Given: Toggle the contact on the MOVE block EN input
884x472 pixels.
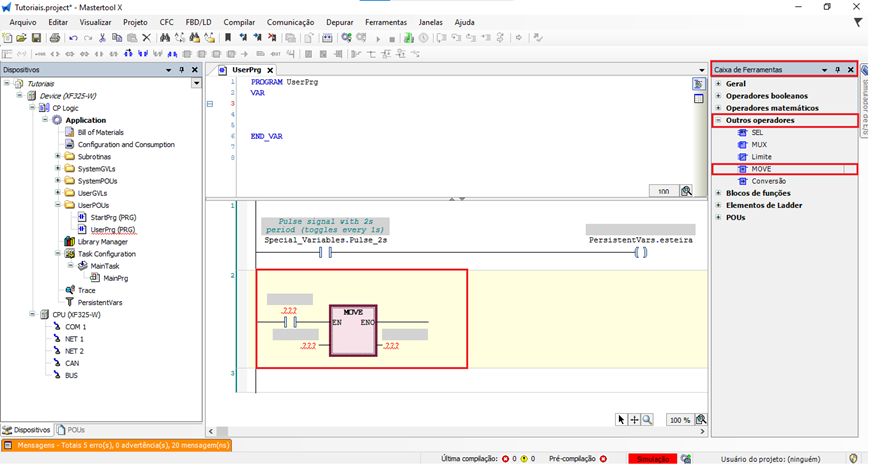Looking at the screenshot, I should [292, 322].
